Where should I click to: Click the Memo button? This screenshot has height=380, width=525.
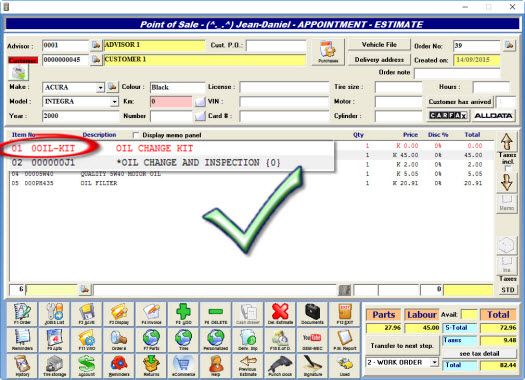coord(507,203)
